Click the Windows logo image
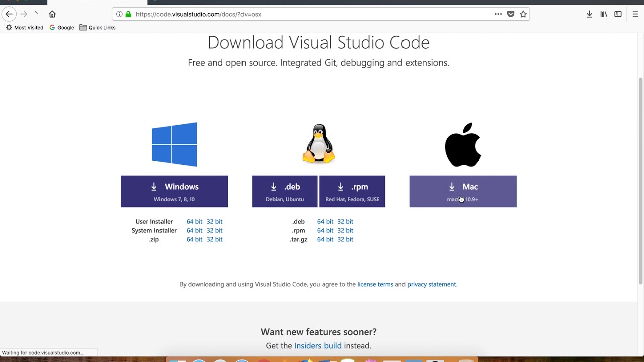This screenshot has height=362, width=644. [x=175, y=144]
